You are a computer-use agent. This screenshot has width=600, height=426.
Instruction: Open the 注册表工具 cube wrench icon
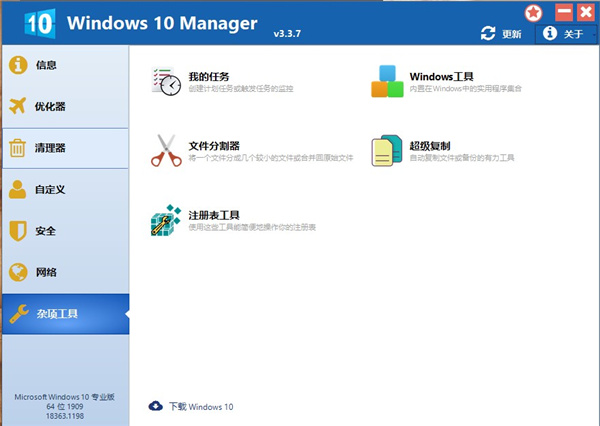(x=166, y=220)
